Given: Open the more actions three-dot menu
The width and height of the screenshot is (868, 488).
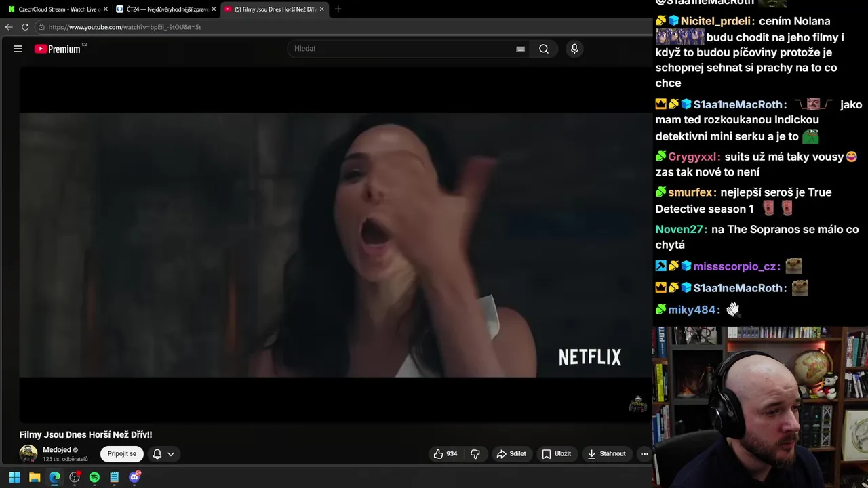Looking at the screenshot, I should click(x=644, y=454).
